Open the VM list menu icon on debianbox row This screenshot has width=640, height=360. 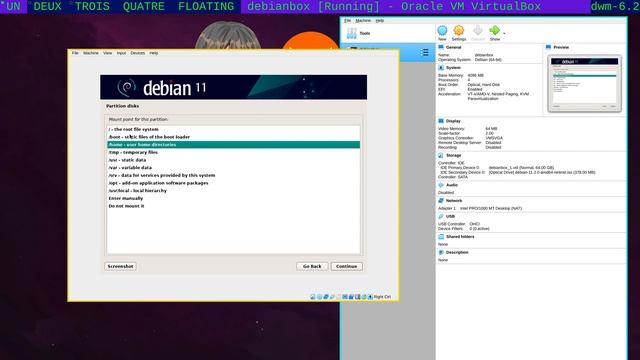coord(424,52)
